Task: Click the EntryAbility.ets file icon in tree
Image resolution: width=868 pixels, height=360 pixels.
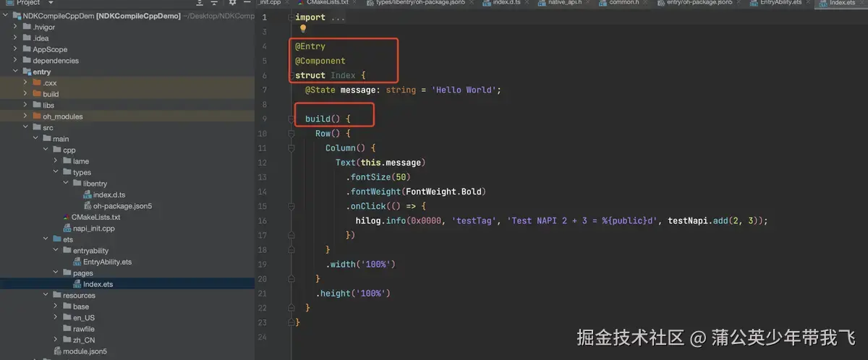Action: tap(77, 262)
